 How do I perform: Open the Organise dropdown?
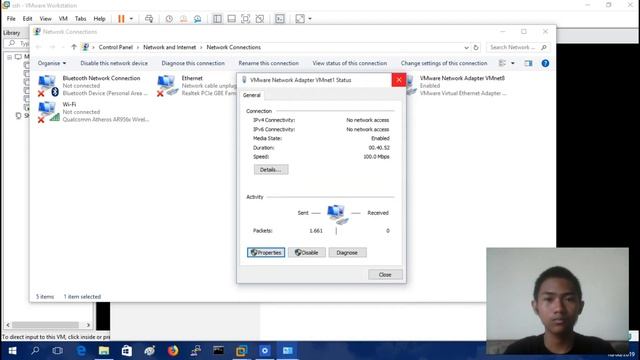point(52,63)
